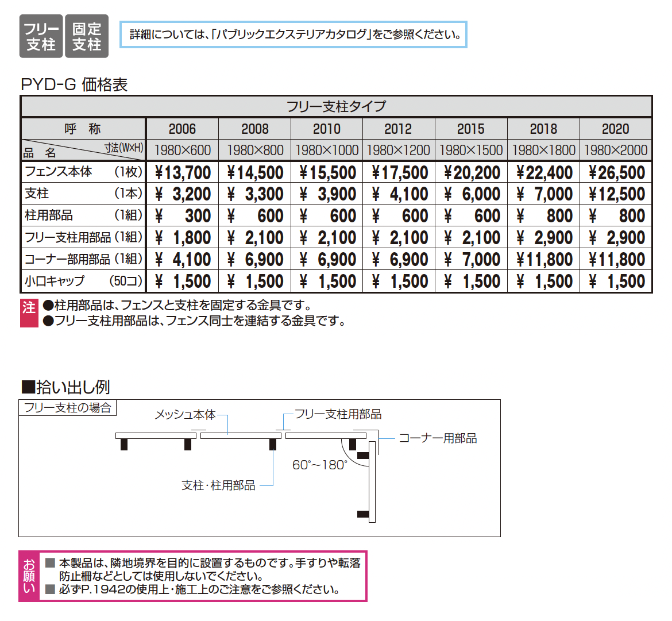The image size is (672, 621).
Task: Click the 1980×1000 size cell
Action: pos(327,151)
